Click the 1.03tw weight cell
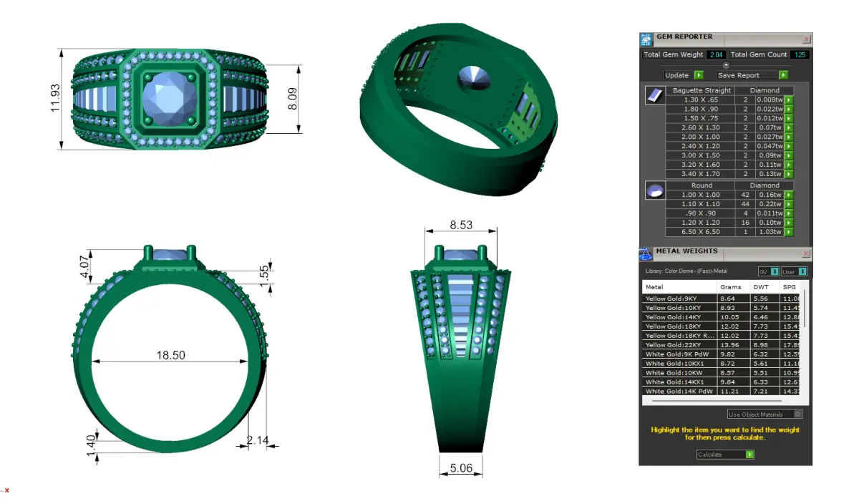This screenshot has height=504, width=859. [770, 232]
